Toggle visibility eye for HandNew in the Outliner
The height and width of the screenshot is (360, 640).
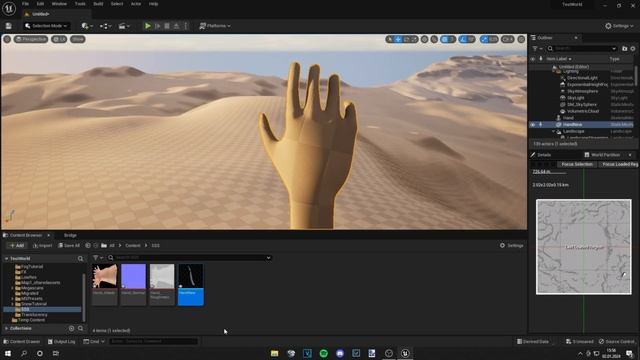click(533, 124)
